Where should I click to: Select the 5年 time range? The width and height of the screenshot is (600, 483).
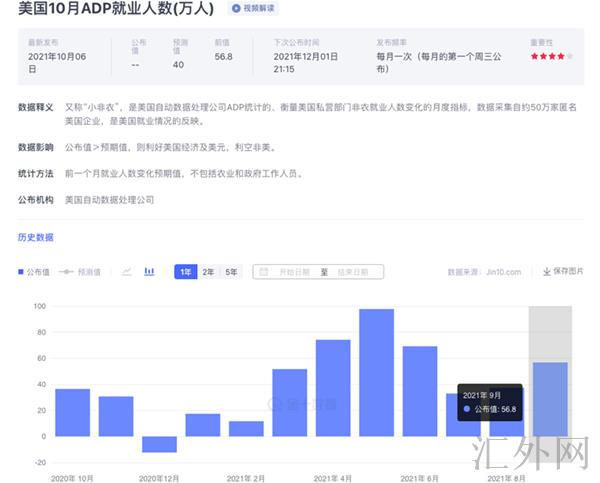(231, 272)
